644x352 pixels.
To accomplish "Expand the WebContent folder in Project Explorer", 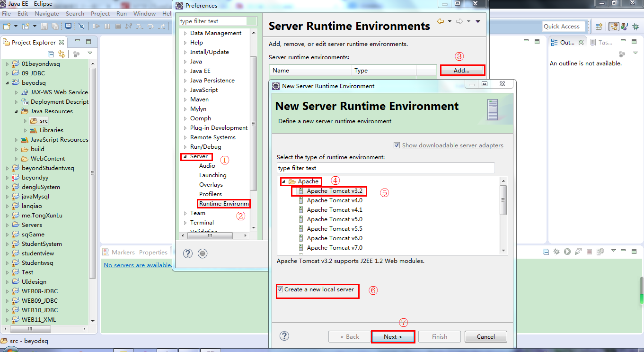I will (x=16, y=159).
